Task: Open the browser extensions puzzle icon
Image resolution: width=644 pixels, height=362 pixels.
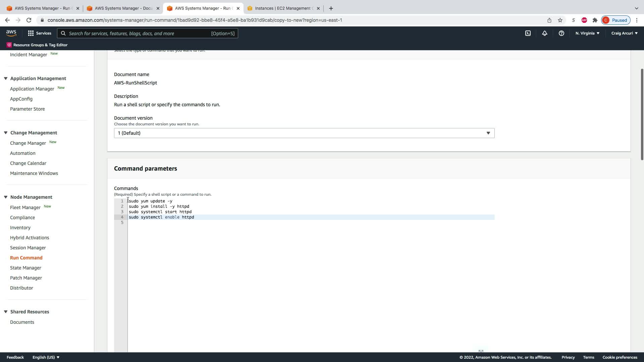Action: [595, 20]
